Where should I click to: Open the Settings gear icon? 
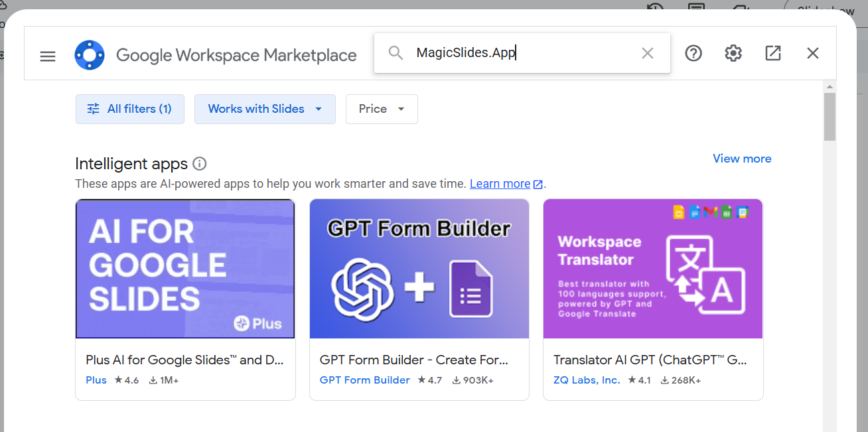[733, 53]
